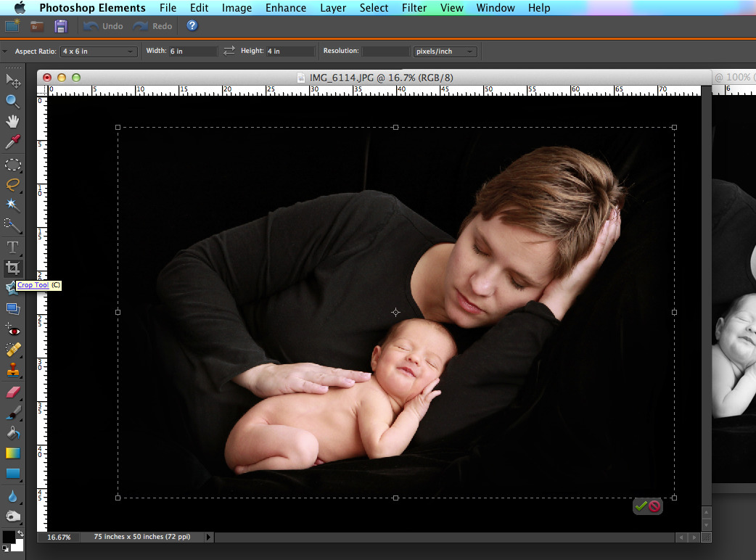Select the Lasso tool

(x=12, y=185)
